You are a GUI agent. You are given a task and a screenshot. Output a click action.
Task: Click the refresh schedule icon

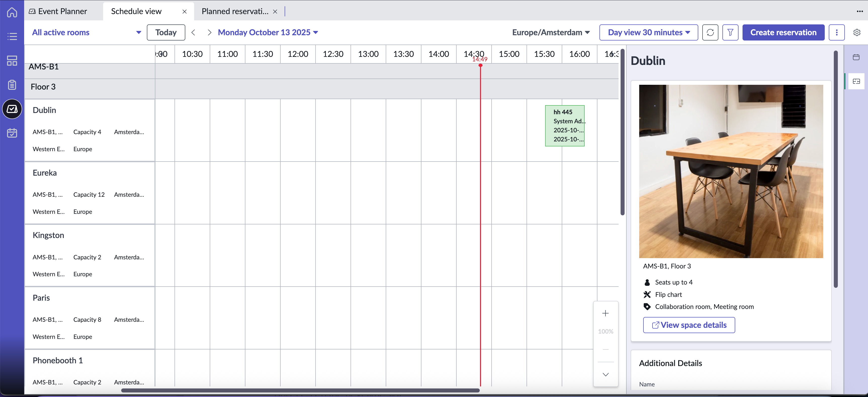tap(710, 32)
